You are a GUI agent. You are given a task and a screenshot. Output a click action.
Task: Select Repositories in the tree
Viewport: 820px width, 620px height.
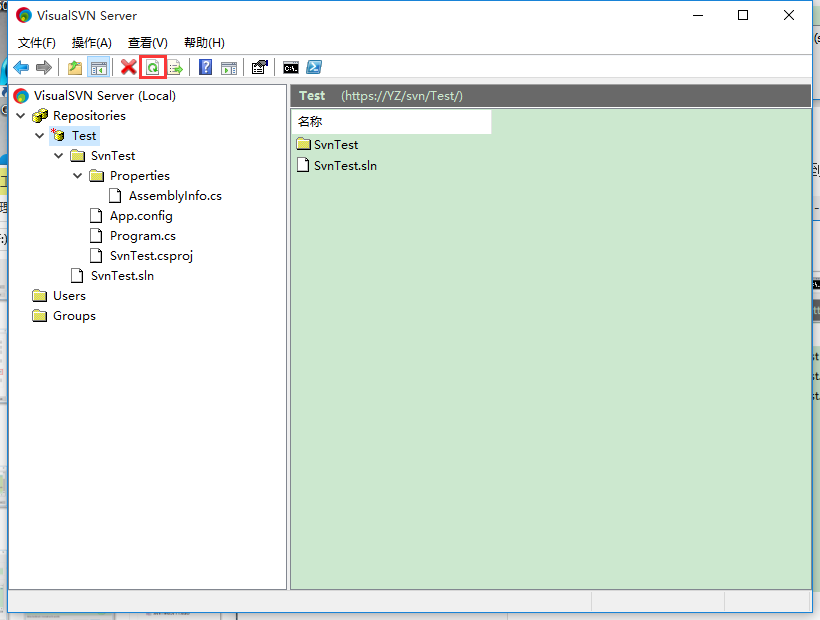[89, 116]
